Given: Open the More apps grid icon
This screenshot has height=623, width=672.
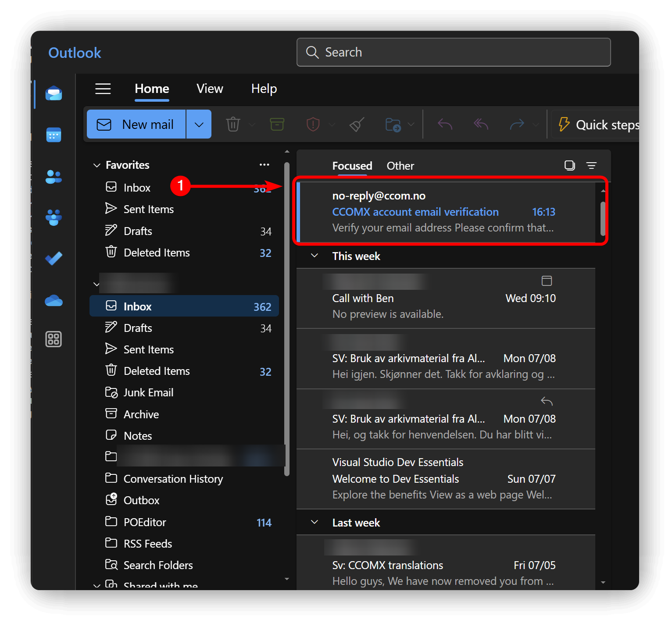Looking at the screenshot, I should (54, 339).
